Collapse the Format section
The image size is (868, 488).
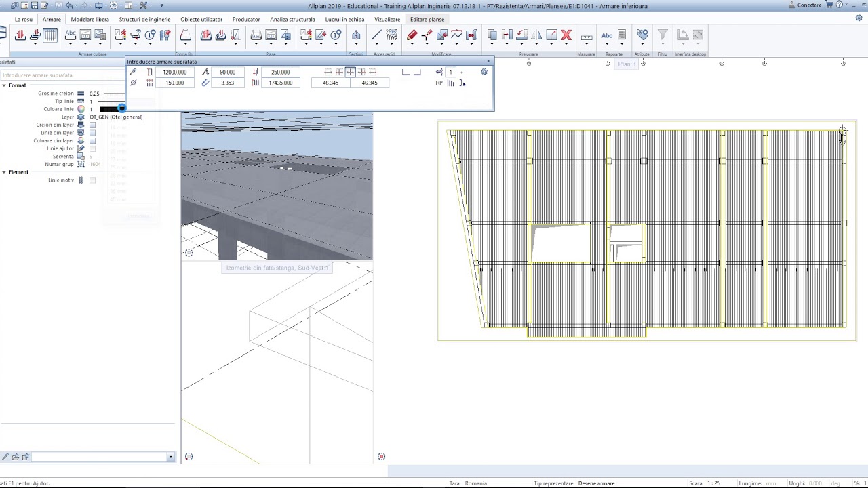pyautogui.click(x=4, y=85)
